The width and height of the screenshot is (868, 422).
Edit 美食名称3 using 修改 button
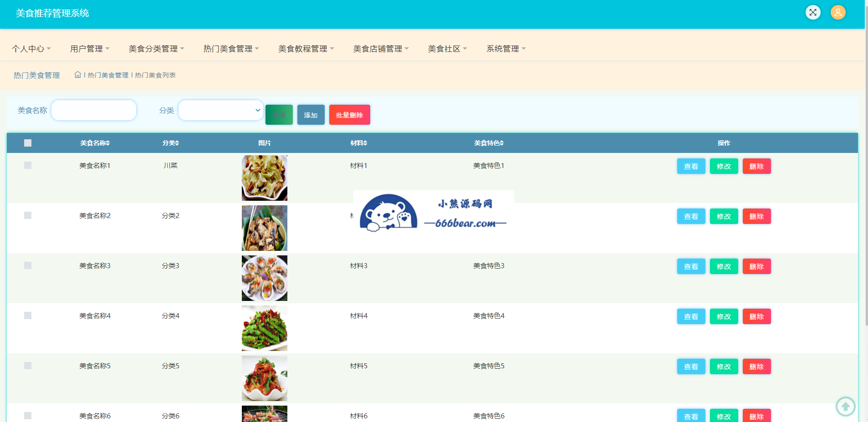click(x=724, y=266)
